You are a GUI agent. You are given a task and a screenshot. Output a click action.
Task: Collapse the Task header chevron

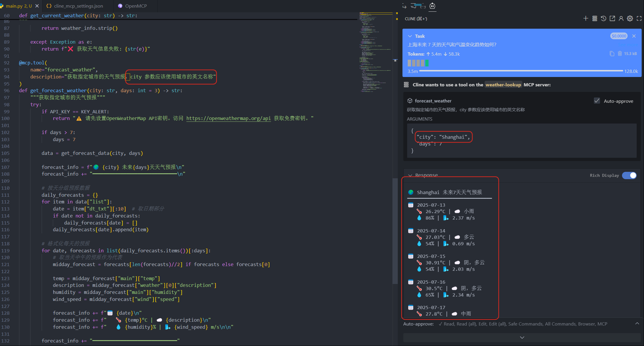tap(410, 36)
